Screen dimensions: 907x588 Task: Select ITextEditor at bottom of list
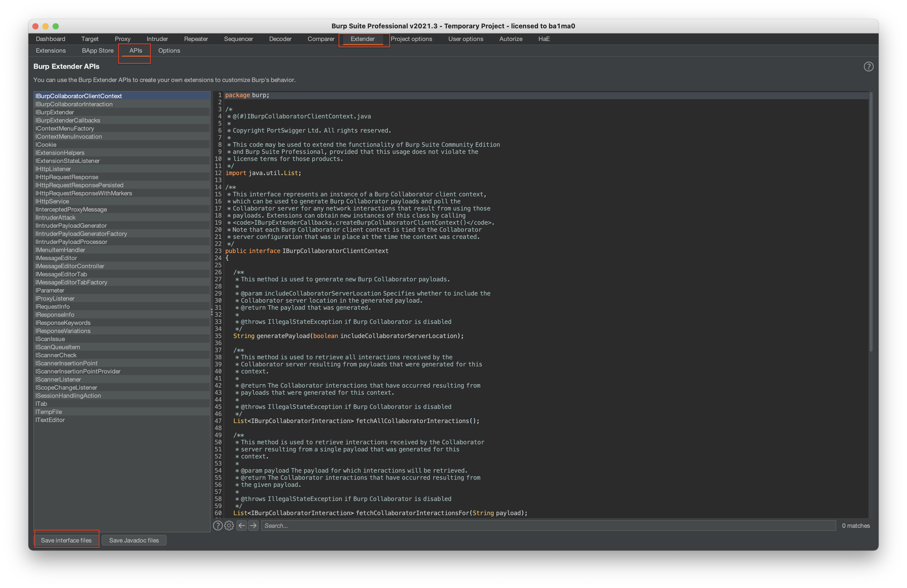(50, 420)
